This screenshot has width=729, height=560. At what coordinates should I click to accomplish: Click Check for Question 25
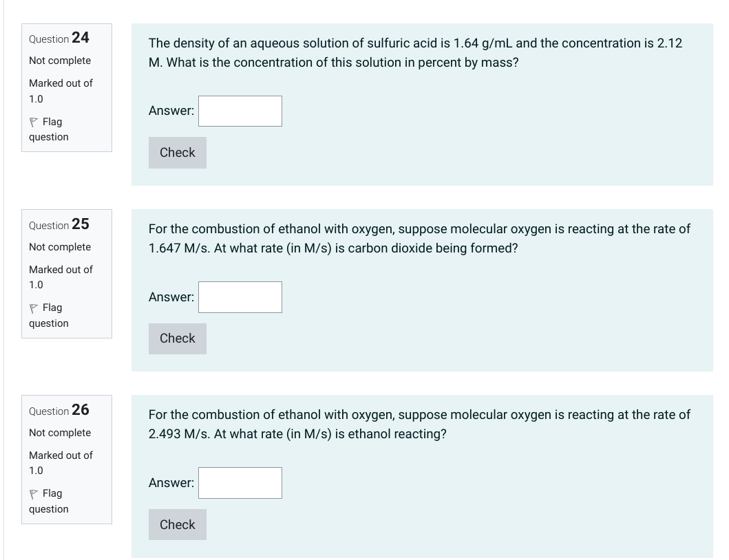coord(177,338)
